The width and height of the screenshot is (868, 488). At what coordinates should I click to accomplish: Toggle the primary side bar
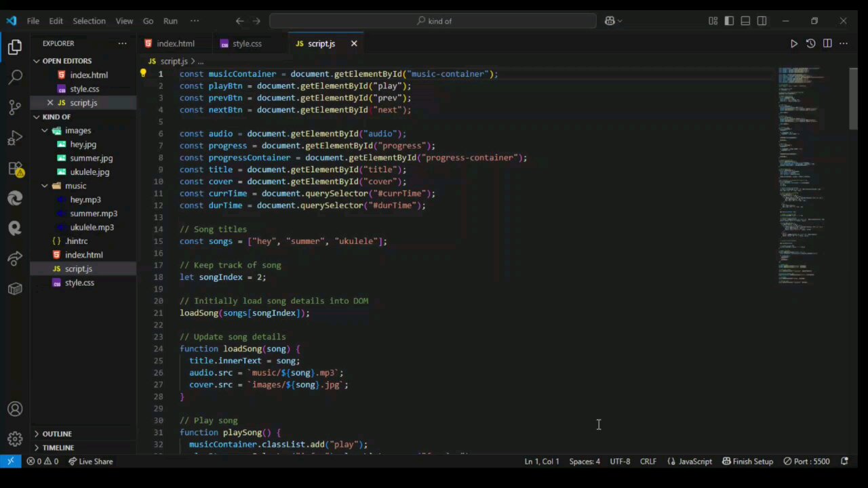pos(729,21)
